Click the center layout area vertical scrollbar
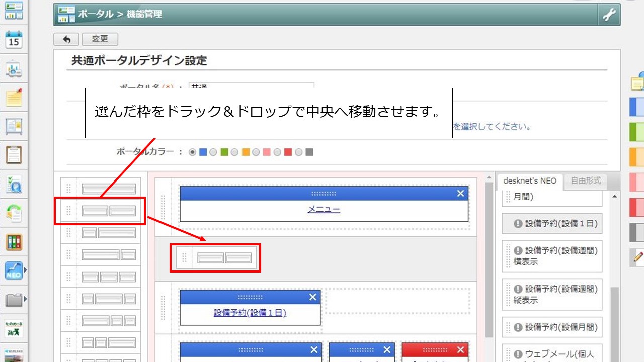Viewport: 644px width, 362px height. 489,259
